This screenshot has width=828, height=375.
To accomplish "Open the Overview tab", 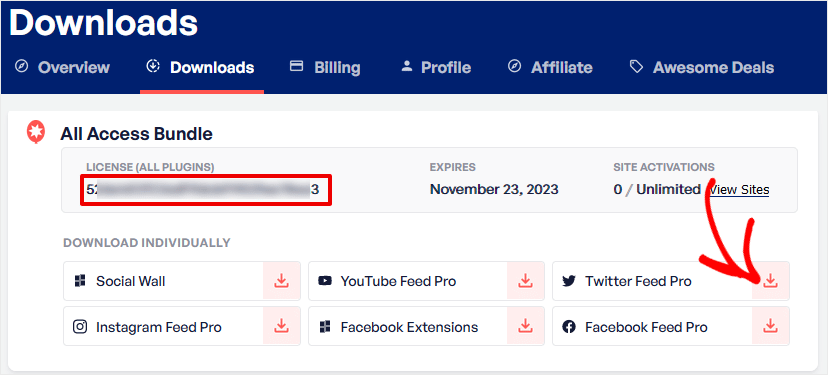I will pyautogui.click(x=62, y=68).
